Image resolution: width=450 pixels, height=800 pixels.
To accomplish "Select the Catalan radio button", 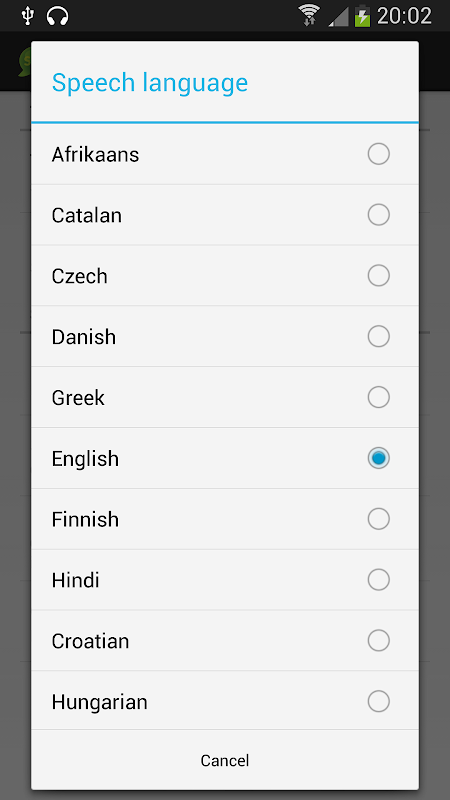I will (x=379, y=215).
